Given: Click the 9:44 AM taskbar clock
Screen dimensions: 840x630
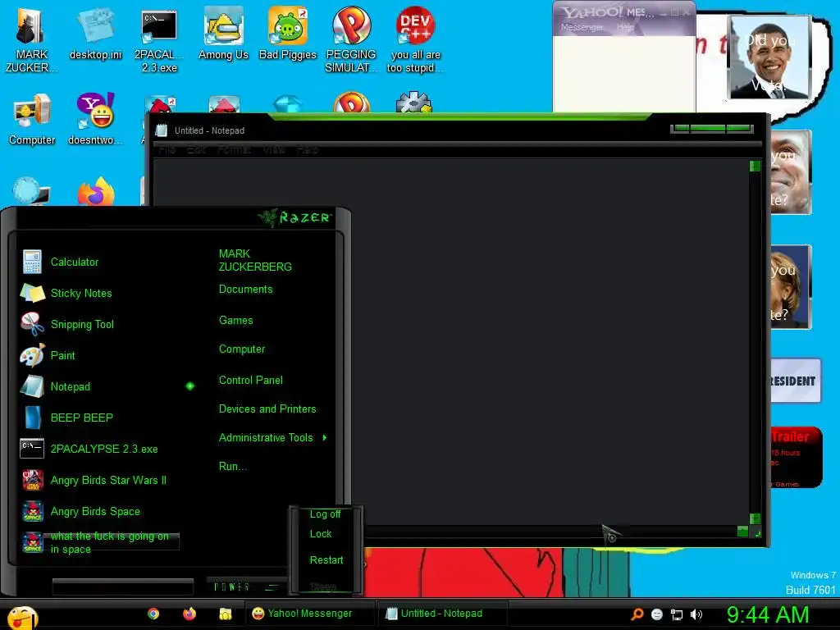Looking at the screenshot, I should click(x=768, y=614).
